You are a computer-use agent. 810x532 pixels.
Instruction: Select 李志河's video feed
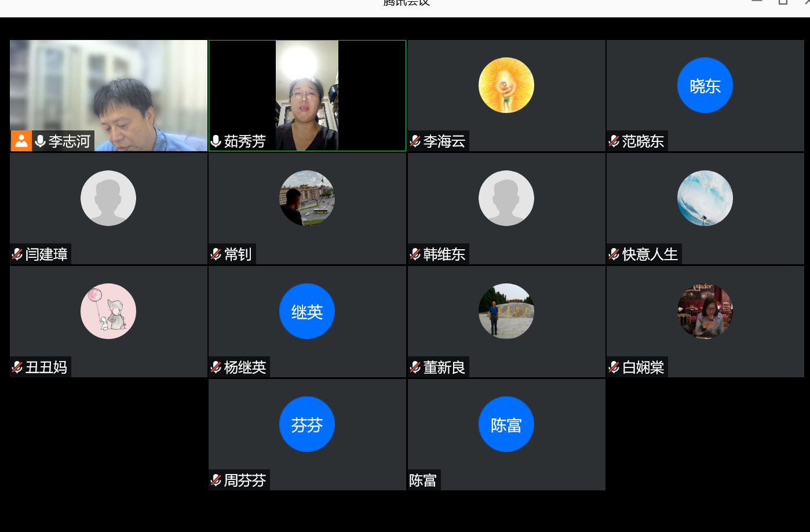(108, 87)
